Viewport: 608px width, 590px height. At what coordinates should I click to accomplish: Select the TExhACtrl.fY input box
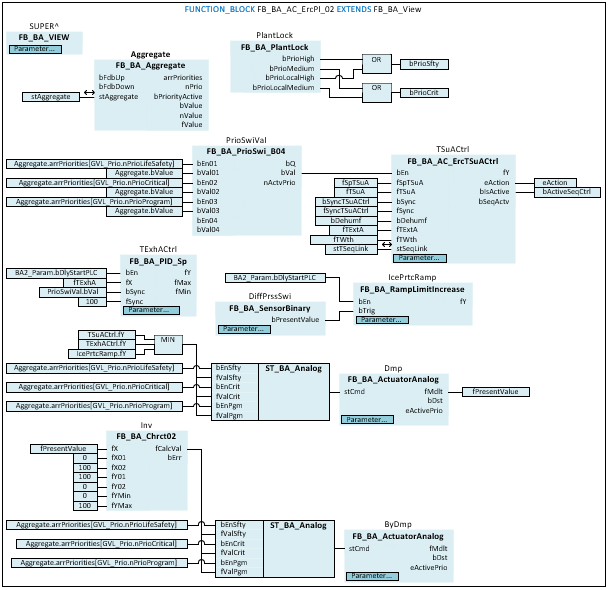tap(107, 344)
